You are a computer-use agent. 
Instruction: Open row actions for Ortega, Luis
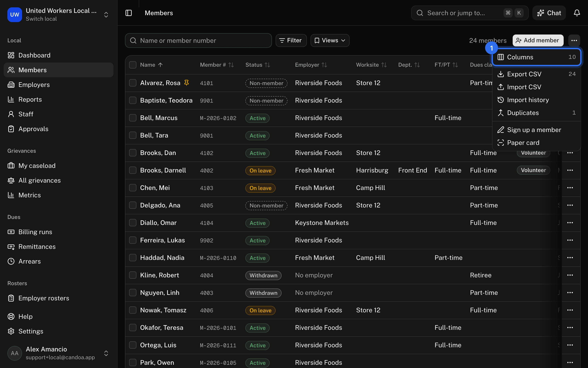tap(570, 345)
